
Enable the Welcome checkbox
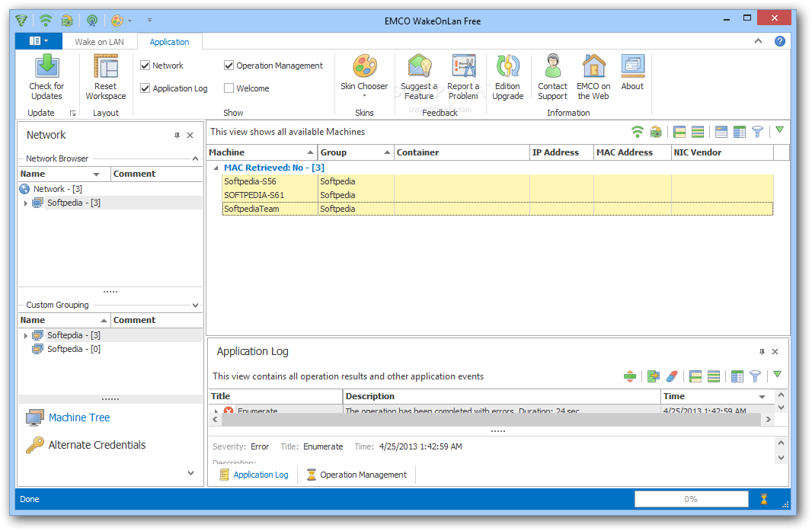229,88
